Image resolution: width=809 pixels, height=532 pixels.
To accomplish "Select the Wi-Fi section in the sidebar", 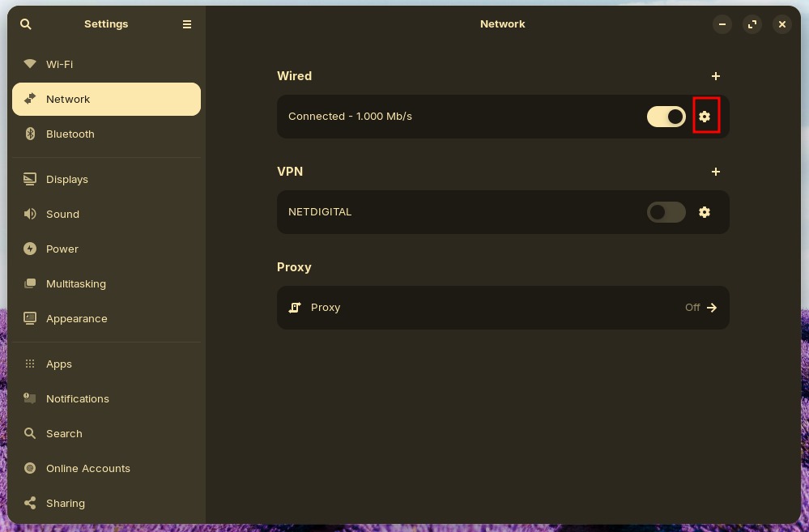I will [59, 64].
